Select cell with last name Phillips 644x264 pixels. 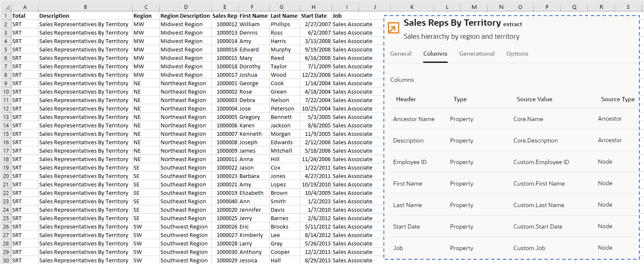285,24
